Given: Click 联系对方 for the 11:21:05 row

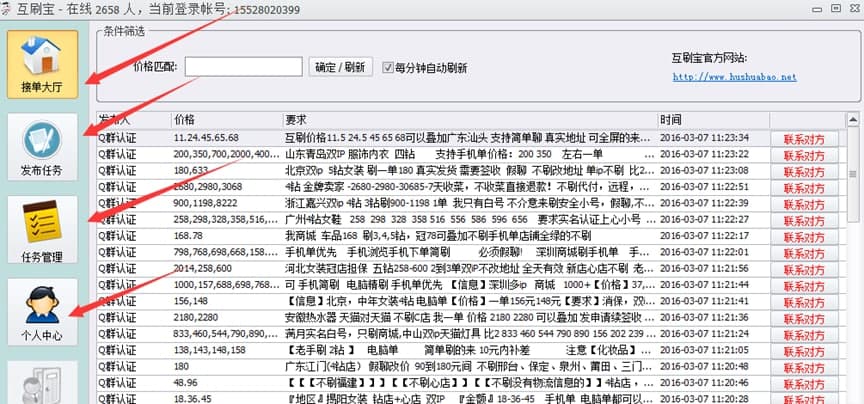Looking at the screenshot, I should pyautogui.click(x=804, y=352).
